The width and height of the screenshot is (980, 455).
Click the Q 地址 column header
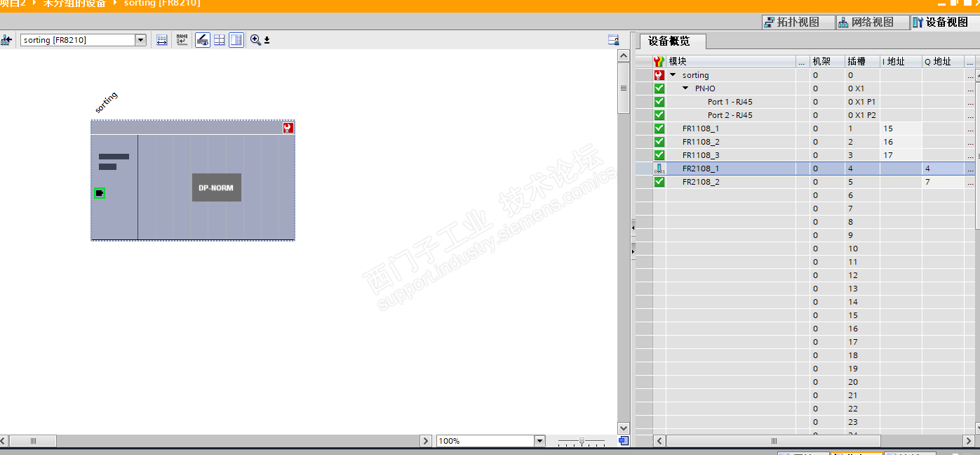[943, 62]
